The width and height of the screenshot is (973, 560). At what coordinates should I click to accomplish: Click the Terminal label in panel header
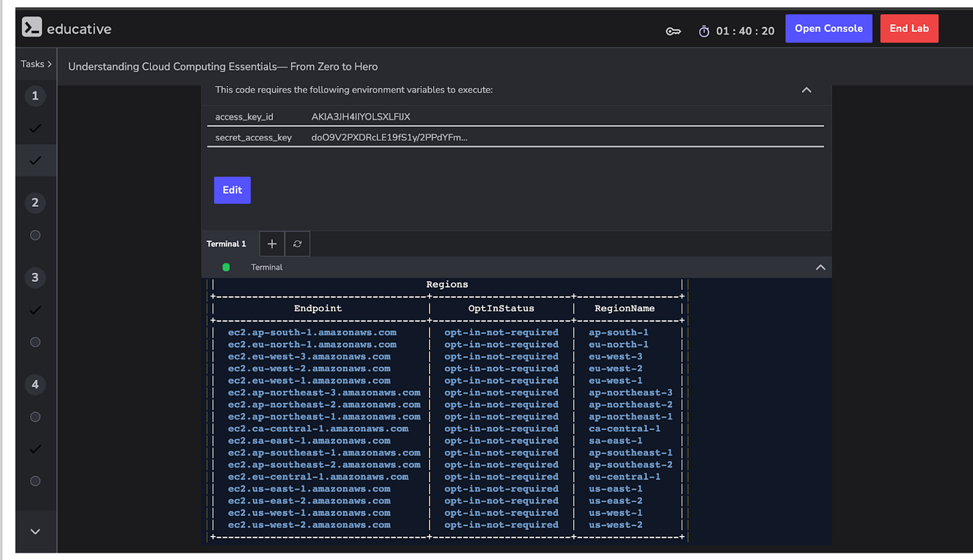pyautogui.click(x=267, y=267)
